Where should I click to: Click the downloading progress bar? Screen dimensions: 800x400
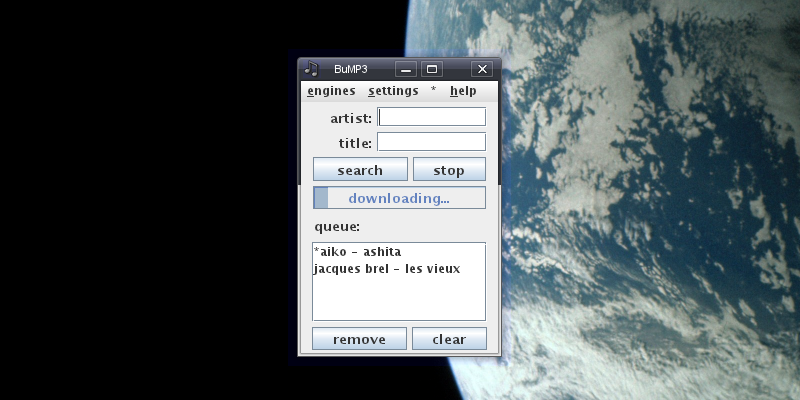pos(399,198)
